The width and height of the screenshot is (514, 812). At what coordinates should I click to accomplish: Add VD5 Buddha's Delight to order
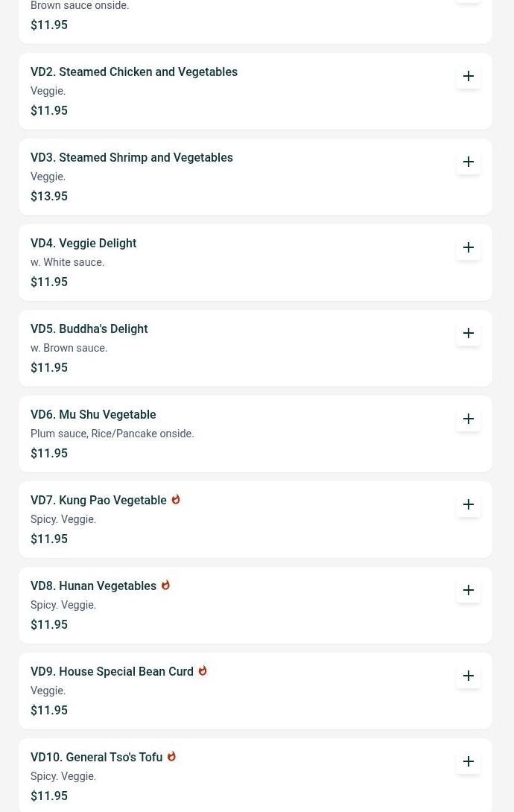[469, 333]
